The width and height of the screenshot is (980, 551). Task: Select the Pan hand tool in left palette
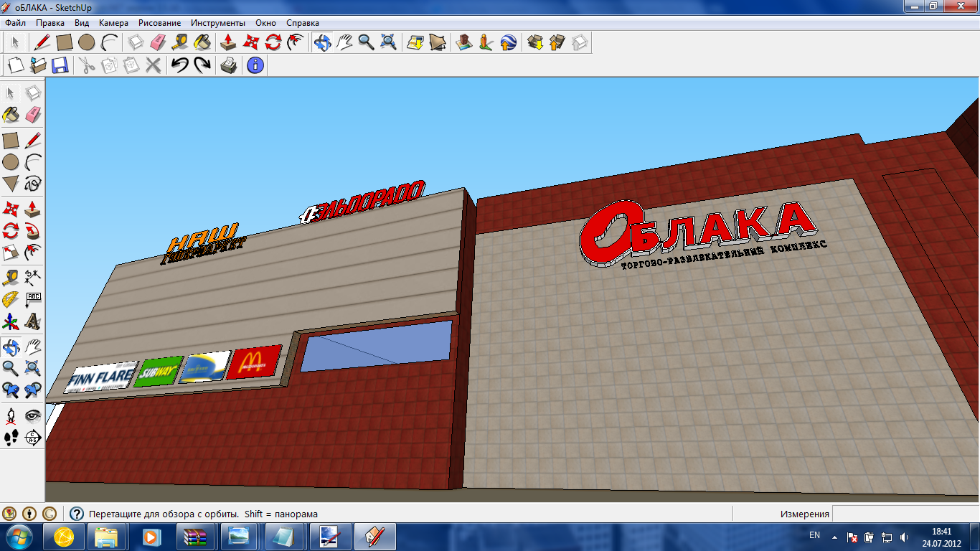click(33, 347)
